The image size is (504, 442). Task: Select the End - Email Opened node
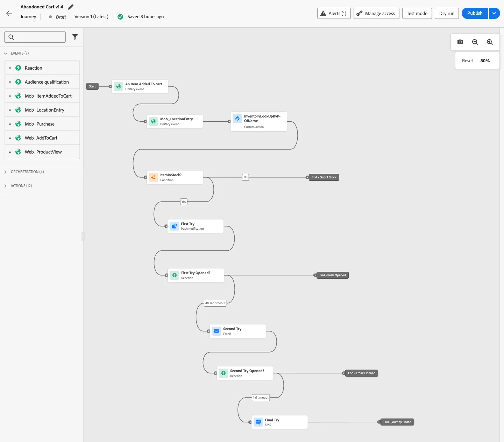tap(362, 373)
